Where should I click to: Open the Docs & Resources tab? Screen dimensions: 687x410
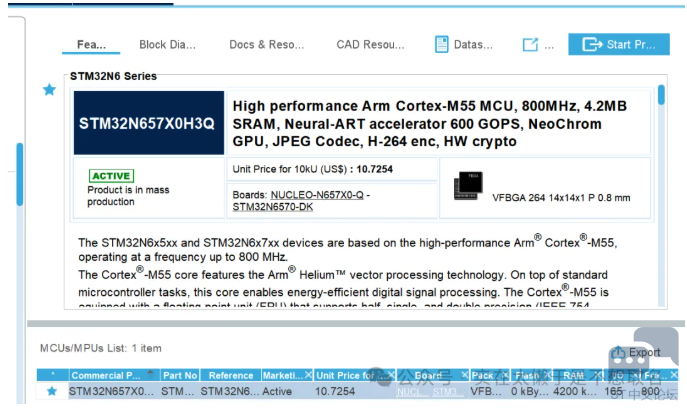coord(266,45)
